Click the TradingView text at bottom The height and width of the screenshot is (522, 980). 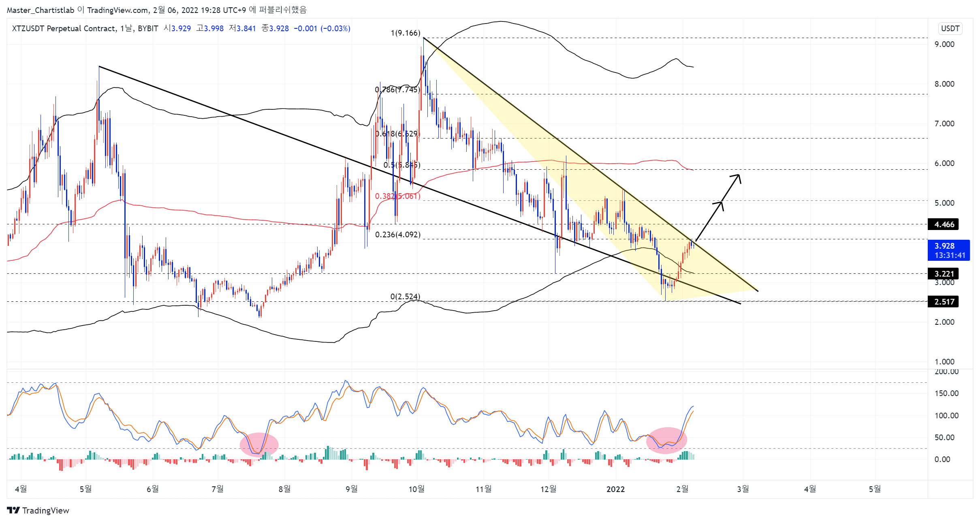pos(46,510)
